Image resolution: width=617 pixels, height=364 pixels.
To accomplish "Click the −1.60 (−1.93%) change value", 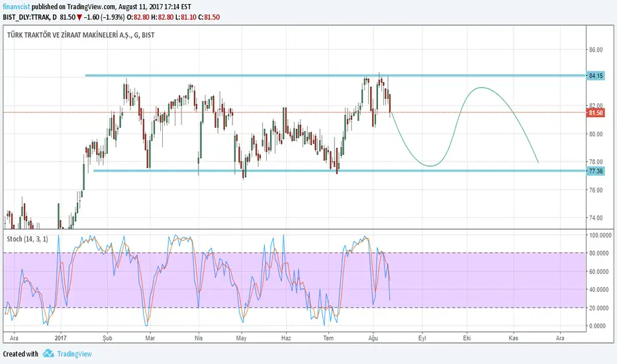I will pyautogui.click(x=105, y=17).
